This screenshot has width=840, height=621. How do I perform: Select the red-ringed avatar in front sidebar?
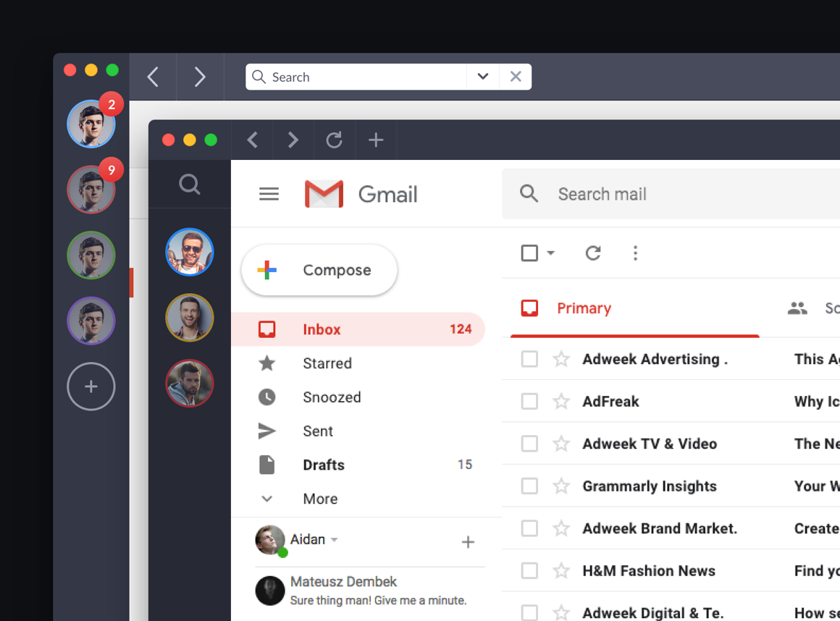click(x=190, y=384)
